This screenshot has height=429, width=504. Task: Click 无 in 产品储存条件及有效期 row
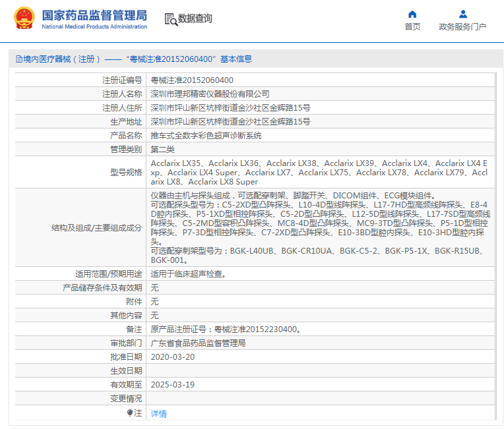point(154,288)
